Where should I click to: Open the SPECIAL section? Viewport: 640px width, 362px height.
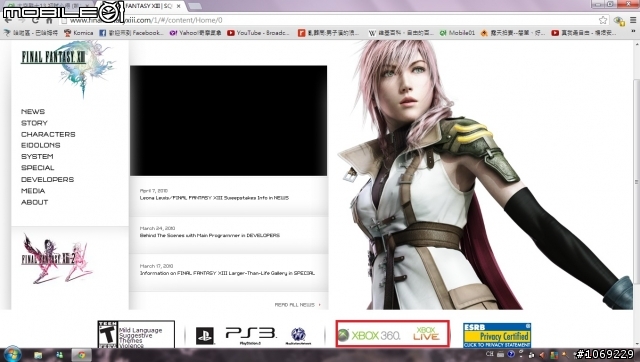pyautogui.click(x=38, y=168)
